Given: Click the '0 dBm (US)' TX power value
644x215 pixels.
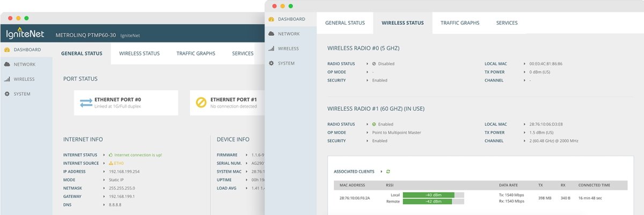Looking at the screenshot, I should [x=541, y=72].
